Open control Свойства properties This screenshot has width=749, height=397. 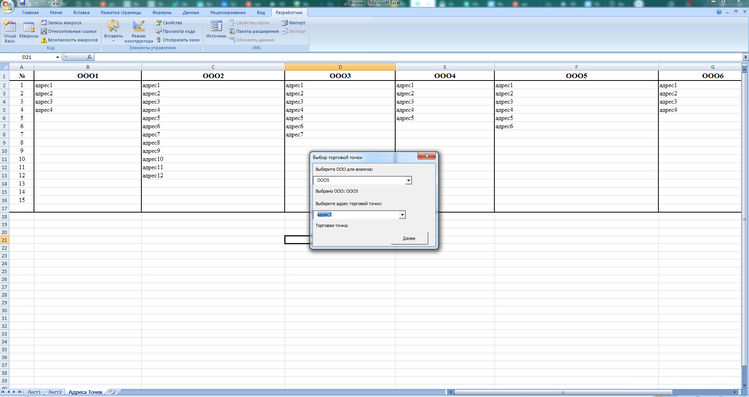(169, 22)
